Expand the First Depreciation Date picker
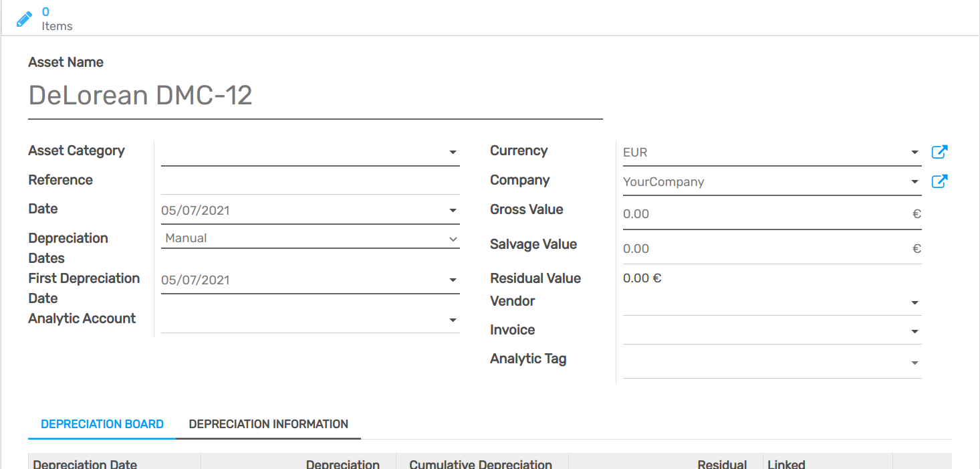The image size is (980, 469). point(453,280)
